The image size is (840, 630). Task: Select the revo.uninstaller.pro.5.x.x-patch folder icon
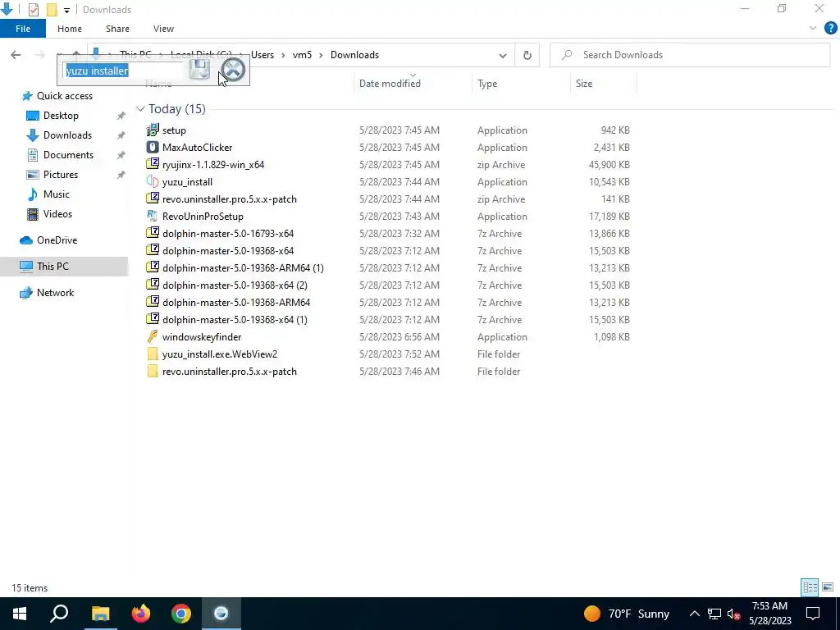tap(153, 372)
